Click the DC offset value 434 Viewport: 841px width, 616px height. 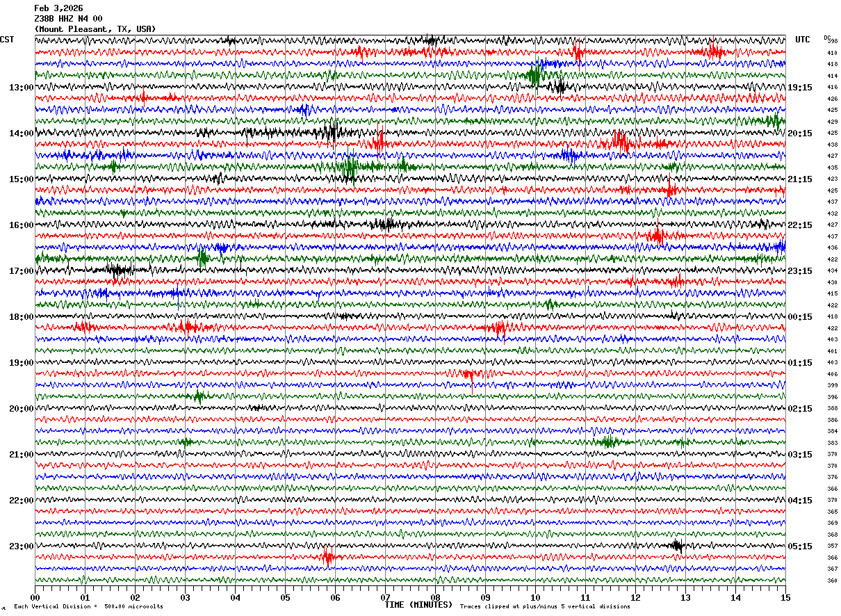tap(833, 270)
